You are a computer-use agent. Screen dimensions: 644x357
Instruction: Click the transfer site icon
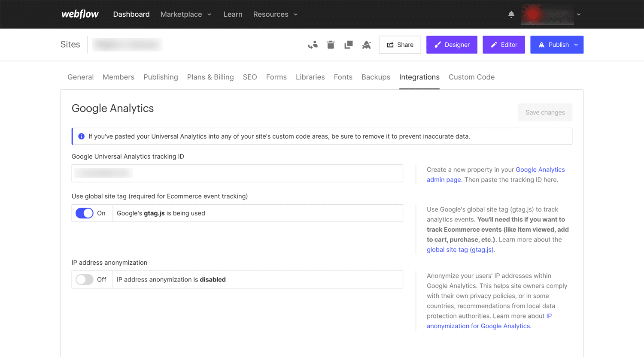[313, 45]
